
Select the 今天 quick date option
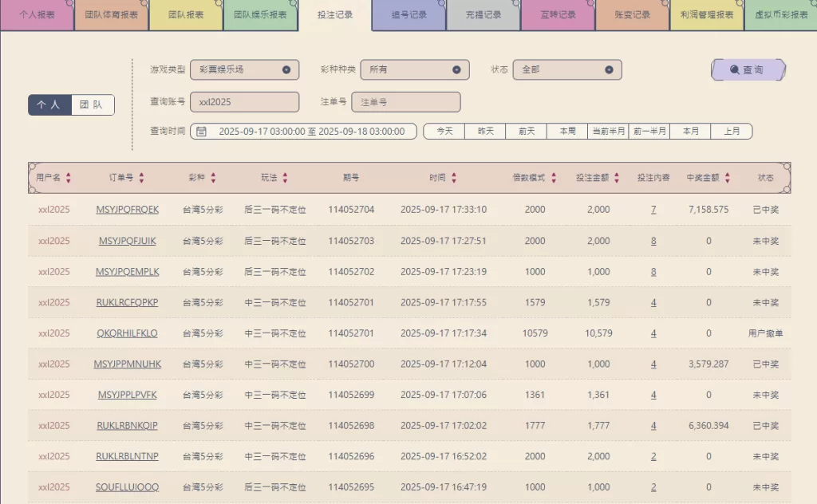444,132
